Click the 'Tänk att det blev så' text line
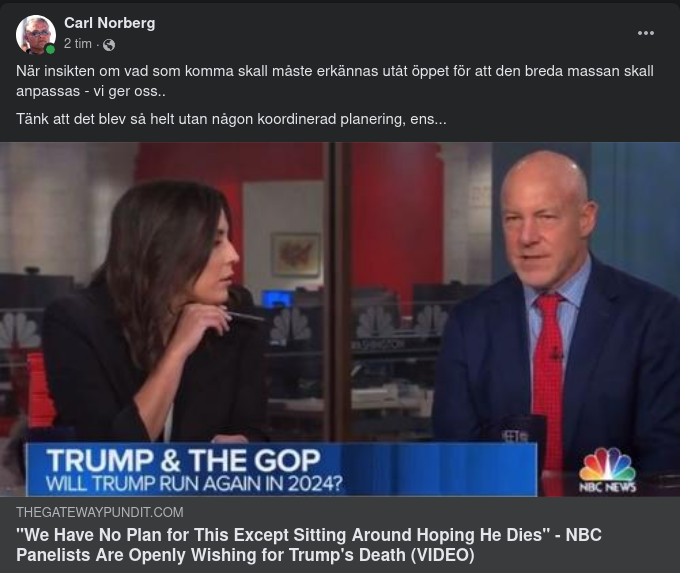This screenshot has width=680, height=573. (231, 119)
